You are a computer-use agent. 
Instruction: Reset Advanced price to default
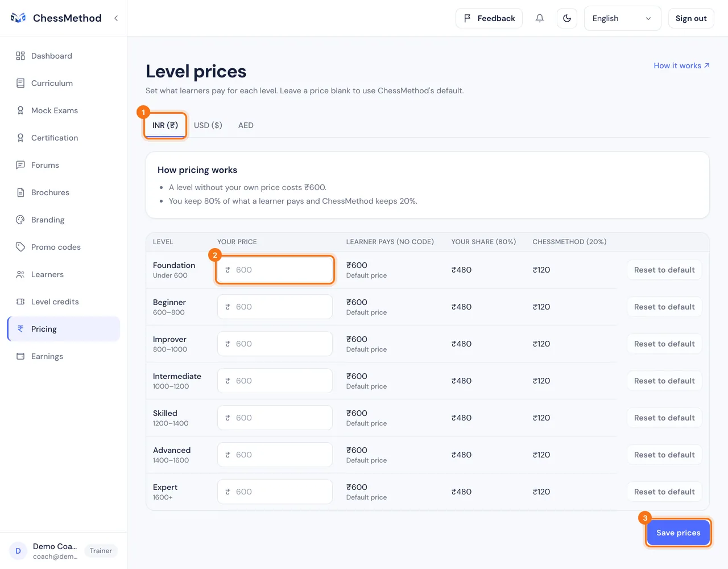click(664, 455)
